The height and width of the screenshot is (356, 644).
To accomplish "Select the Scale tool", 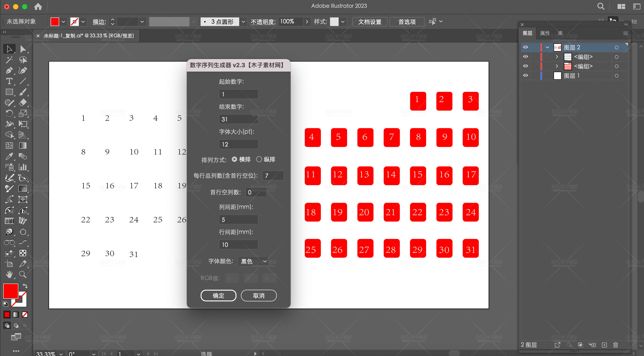I will [x=23, y=113].
